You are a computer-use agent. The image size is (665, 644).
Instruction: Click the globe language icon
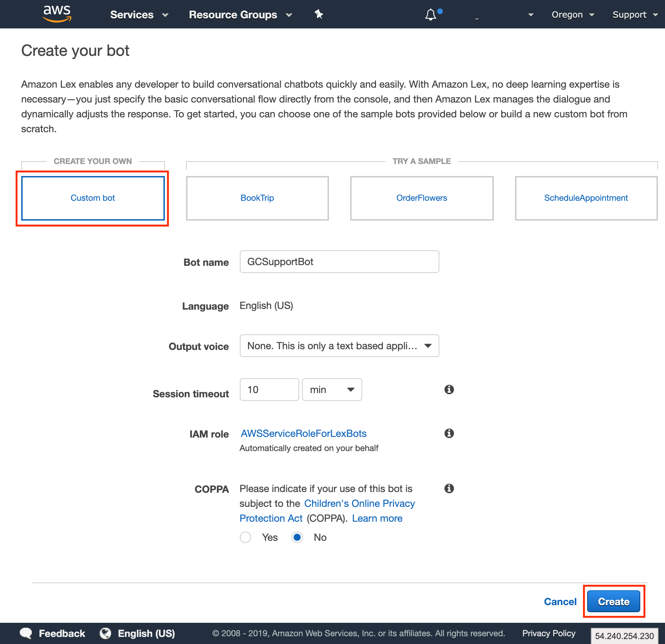click(105, 633)
